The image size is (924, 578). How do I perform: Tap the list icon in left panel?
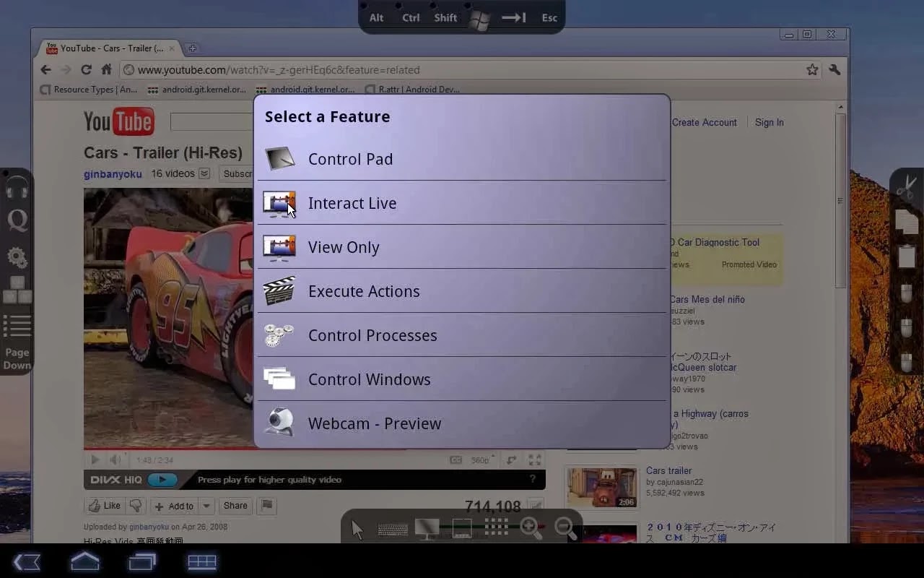coord(17,326)
